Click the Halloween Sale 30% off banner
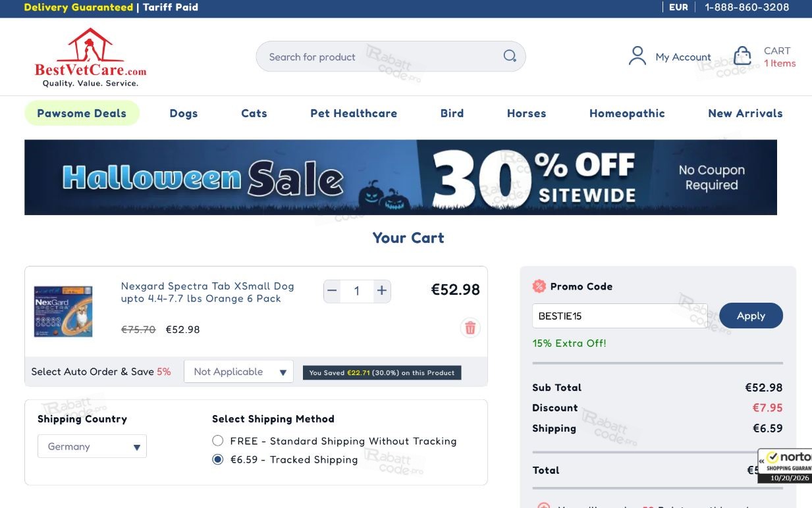This screenshot has width=812, height=508. (x=400, y=177)
